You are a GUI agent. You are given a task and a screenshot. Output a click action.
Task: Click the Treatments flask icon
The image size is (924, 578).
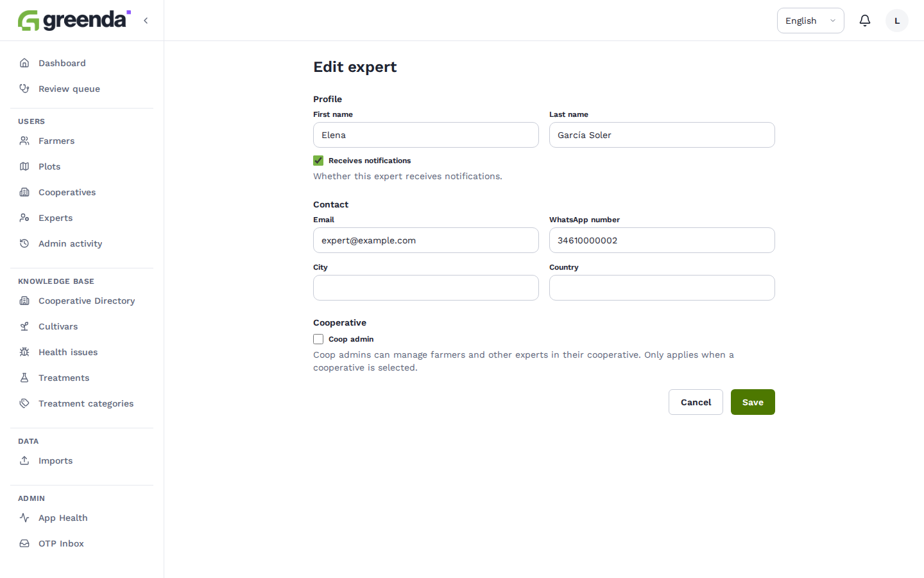coord(24,378)
